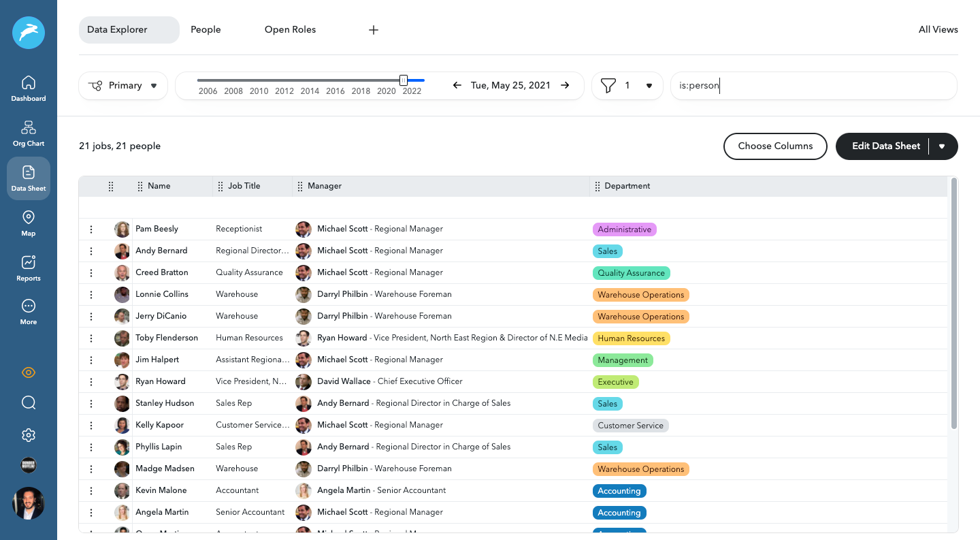The width and height of the screenshot is (980, 540).
Task: Open the Dashboard from the sidebar
Action: tap(29, 89)
